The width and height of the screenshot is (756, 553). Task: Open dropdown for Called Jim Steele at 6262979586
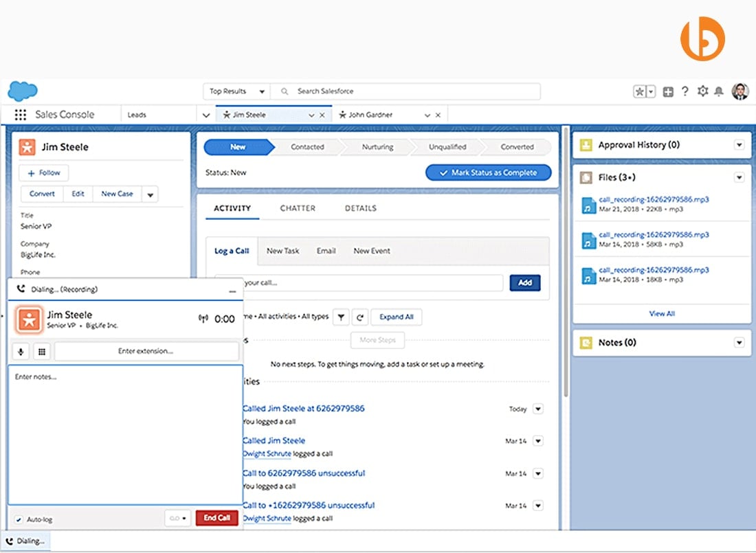click(538, 409)
